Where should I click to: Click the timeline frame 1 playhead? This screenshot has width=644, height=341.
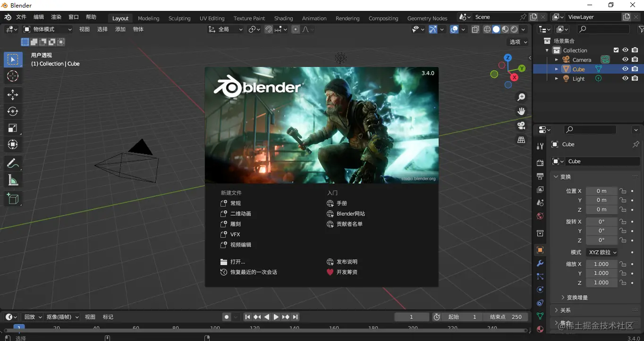tap(19, 327)
